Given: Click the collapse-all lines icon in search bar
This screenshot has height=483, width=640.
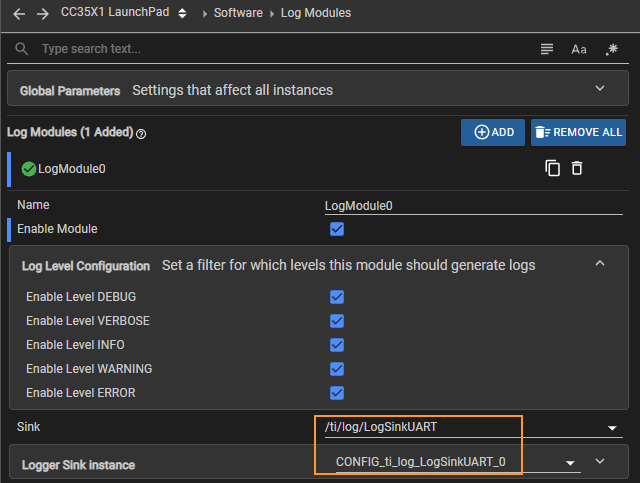Looking at the screenshot, I should [x=547, y=49].
